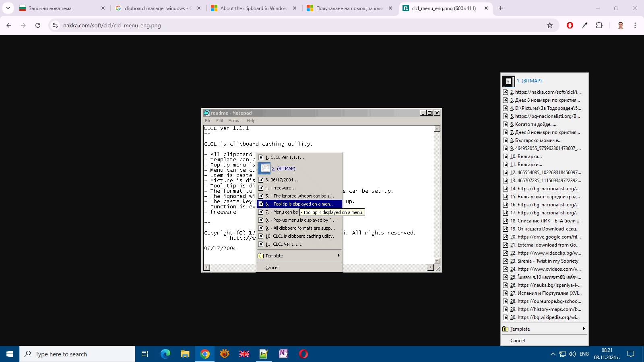Open the Chrome three-dot menu
This screenshot has height=362, width=644.
pyautogui.click(x=635, y=25)
